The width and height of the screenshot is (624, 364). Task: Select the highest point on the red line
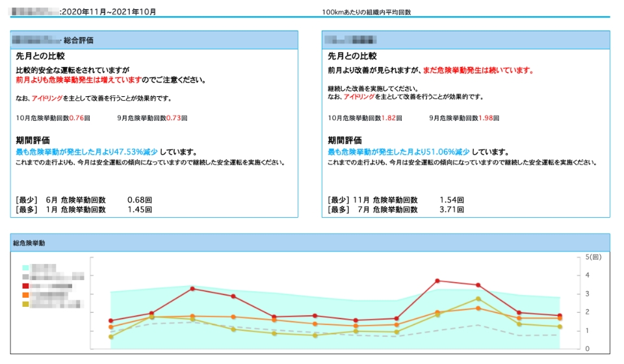pos(437,281)
